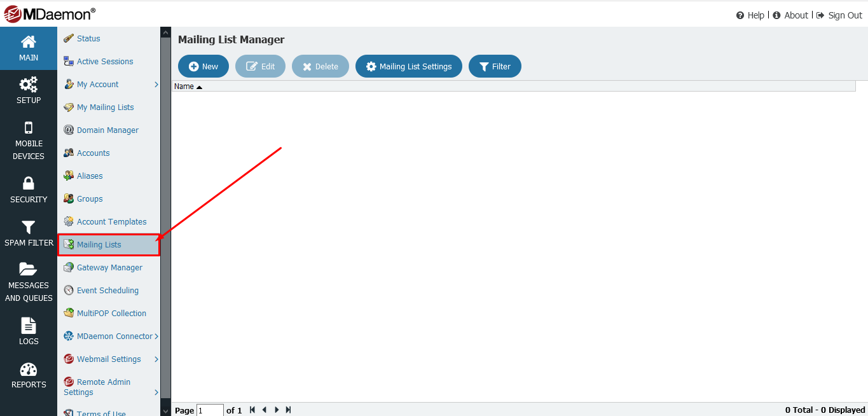Image resolution: width=868 pixels, height=416 pixels.
Task: Click the Edit button
Action: 260,66
